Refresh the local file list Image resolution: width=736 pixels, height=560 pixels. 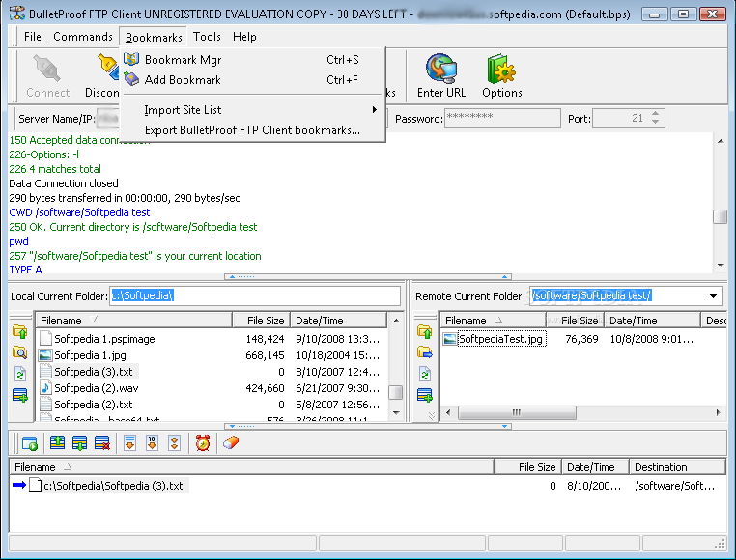pos(19,374)
